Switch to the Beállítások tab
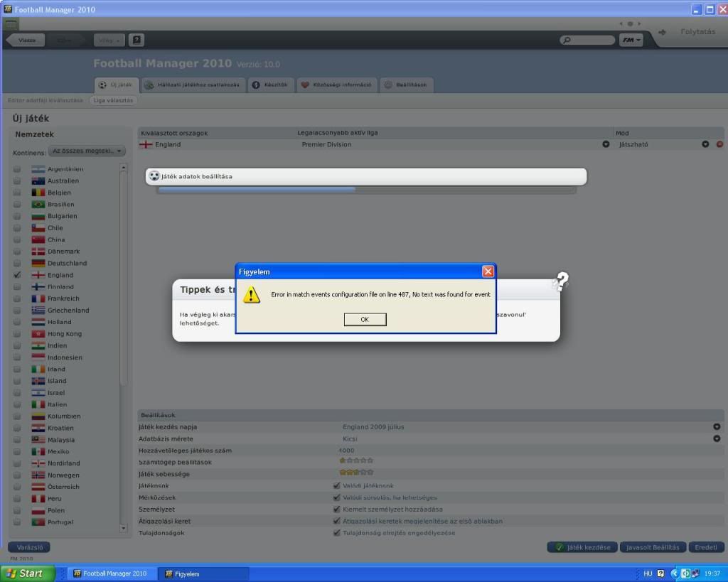This screenshot has width=728, height=582. 406,85
